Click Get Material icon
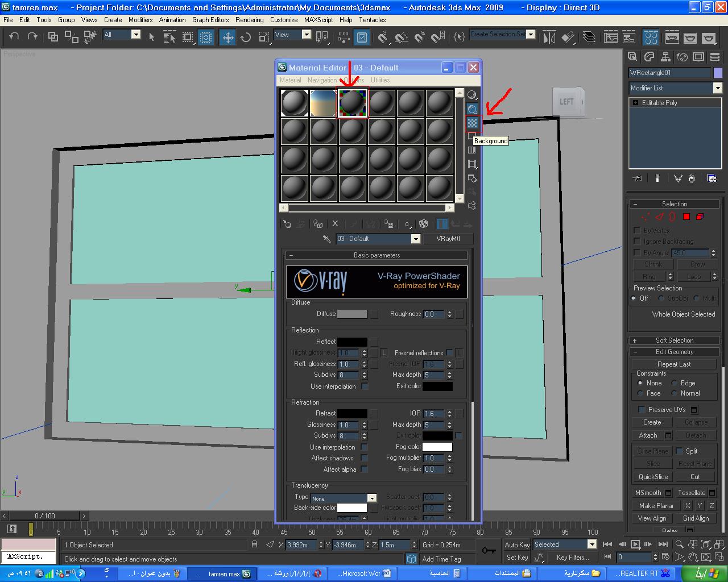Viewport: 728px width, 582px height. (288, 224)
